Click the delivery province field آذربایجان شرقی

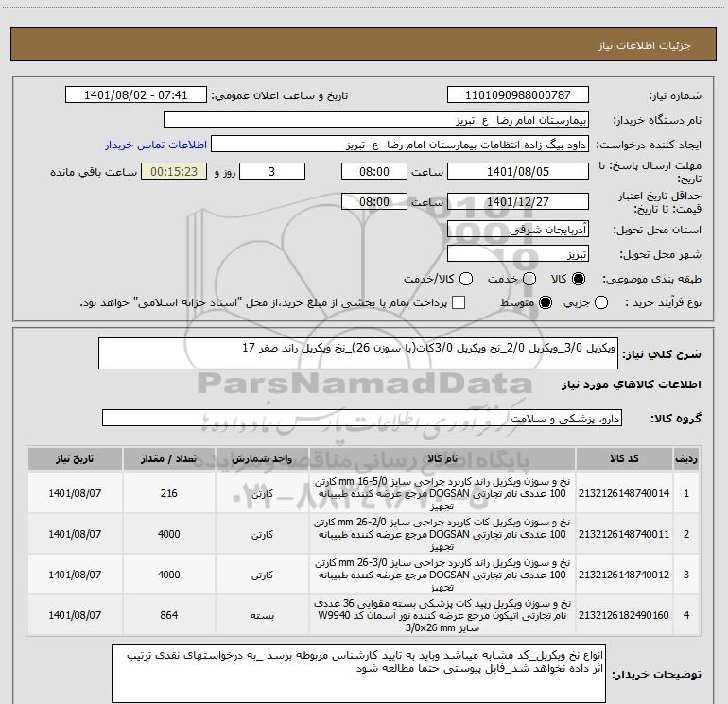coord(518,229)
